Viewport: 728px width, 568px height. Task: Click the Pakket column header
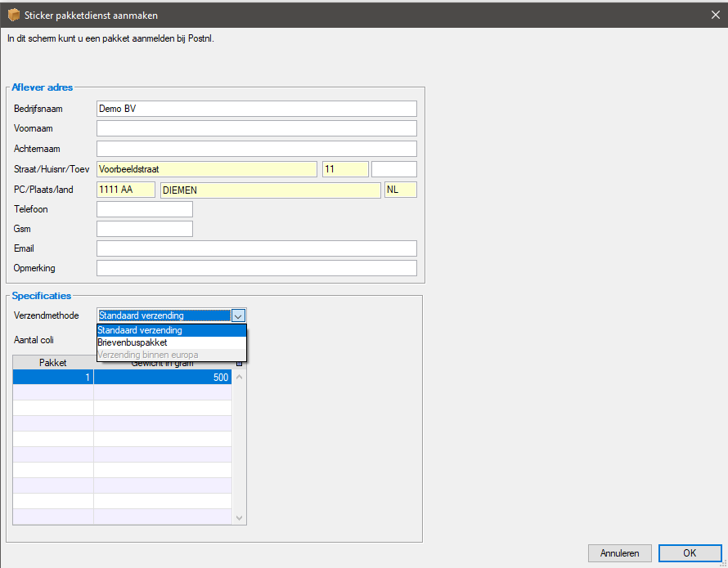click(x=53, y=362)
